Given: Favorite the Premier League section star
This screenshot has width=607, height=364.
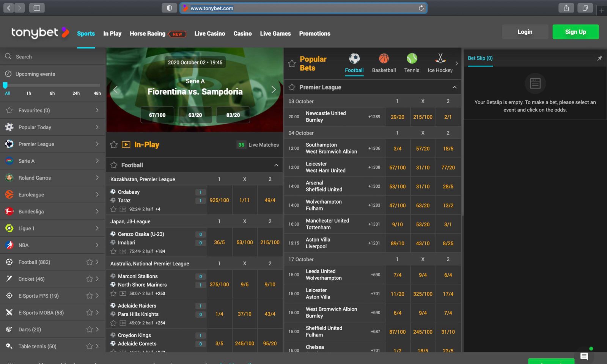Looking at the screenshot, I should click(292, 87).
